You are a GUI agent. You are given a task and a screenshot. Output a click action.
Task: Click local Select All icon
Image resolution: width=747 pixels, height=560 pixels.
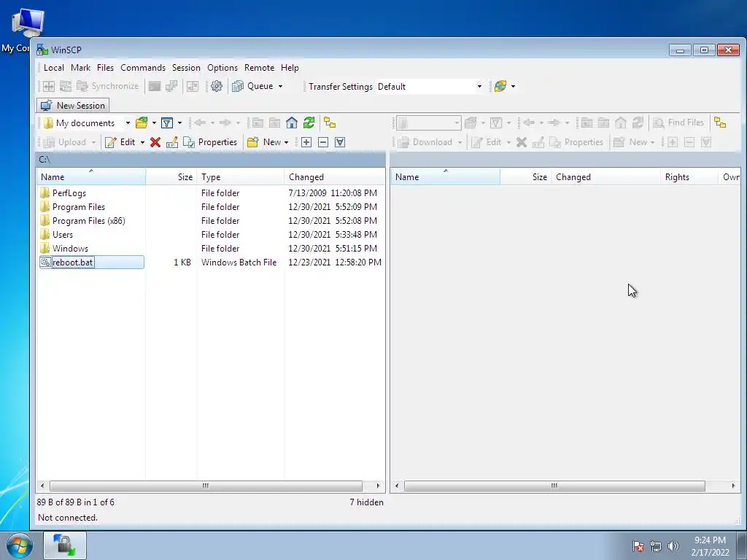340,142
